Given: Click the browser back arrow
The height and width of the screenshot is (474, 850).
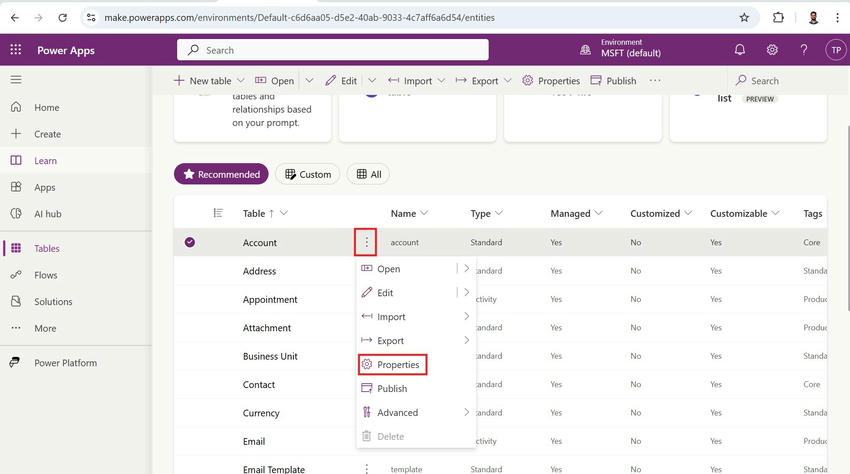Looking at the screenshot, I should tap(15, 17).
